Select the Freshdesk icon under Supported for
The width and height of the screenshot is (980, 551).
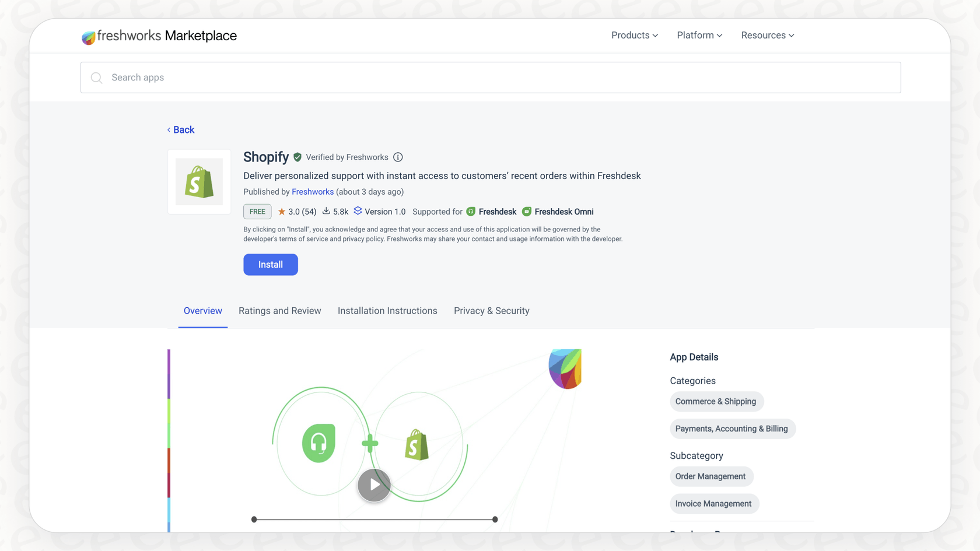coord(471,211)
